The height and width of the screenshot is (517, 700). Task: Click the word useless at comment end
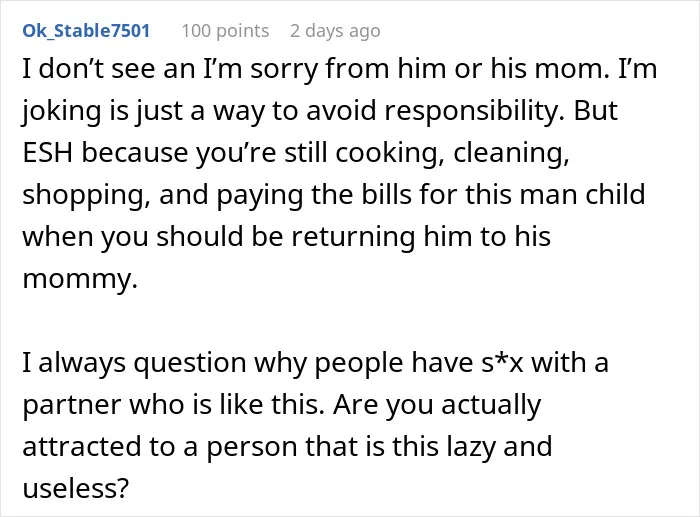[75, 488]
